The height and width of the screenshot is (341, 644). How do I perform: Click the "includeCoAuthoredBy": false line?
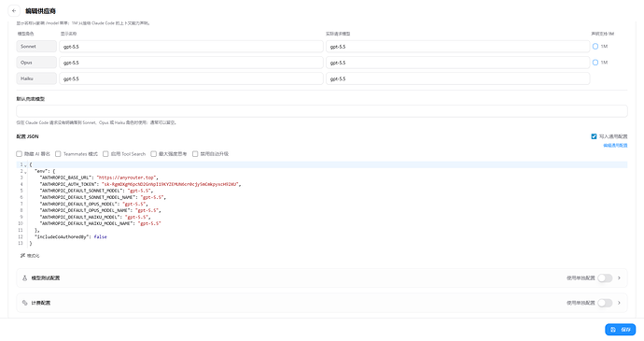[x=71, y=237]
